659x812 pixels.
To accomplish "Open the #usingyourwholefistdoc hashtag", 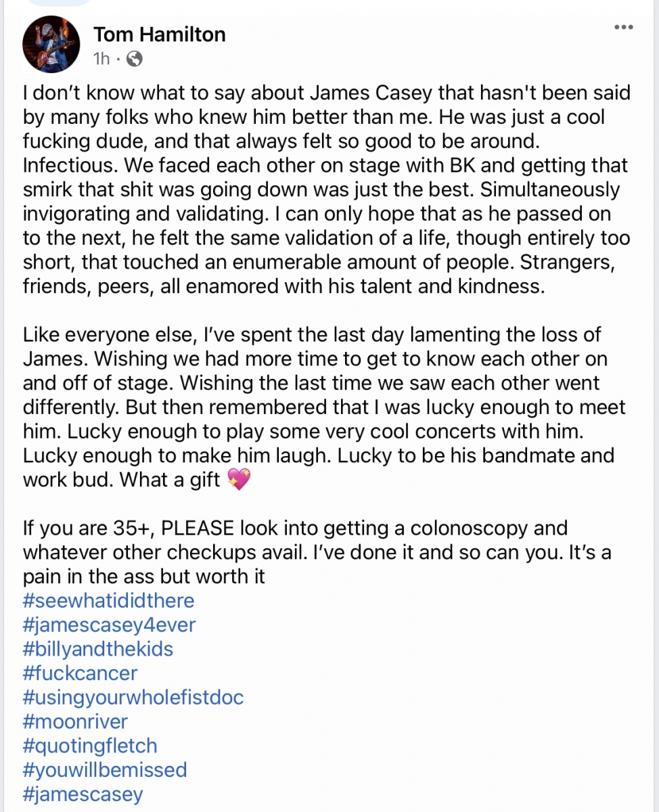I will (133, 697).
